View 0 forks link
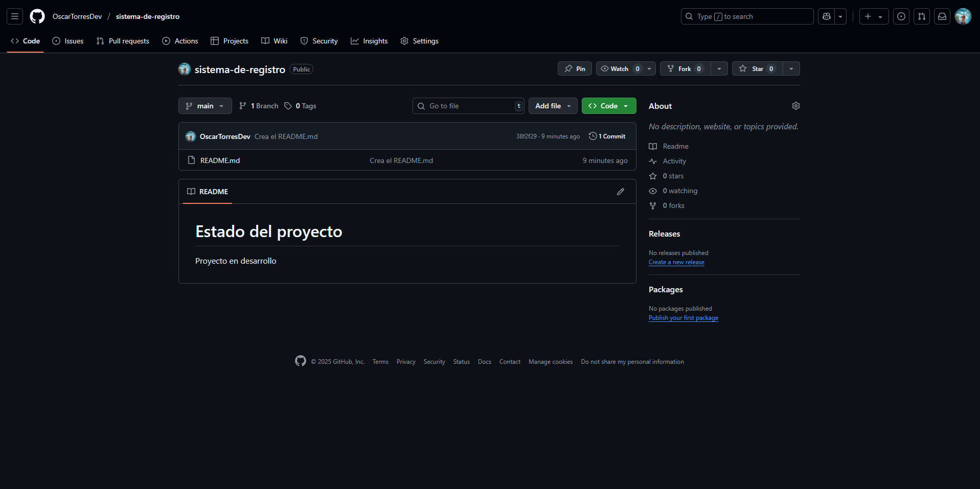The image size is (980, 489). (667, 205)
